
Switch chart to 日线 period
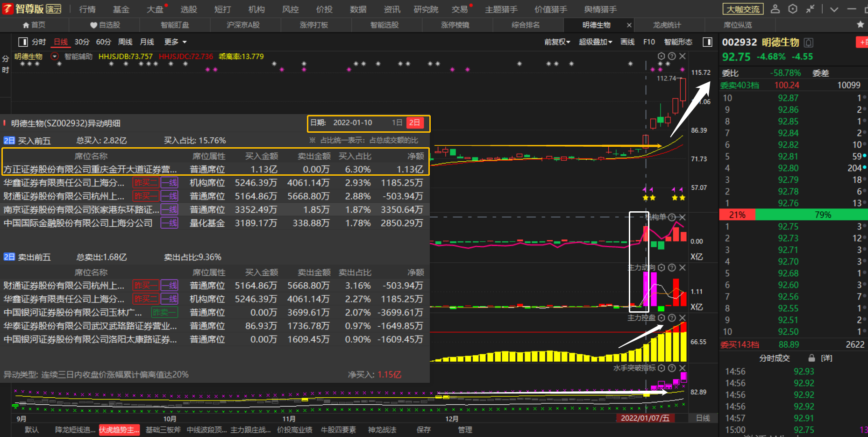tap(61, 42)
